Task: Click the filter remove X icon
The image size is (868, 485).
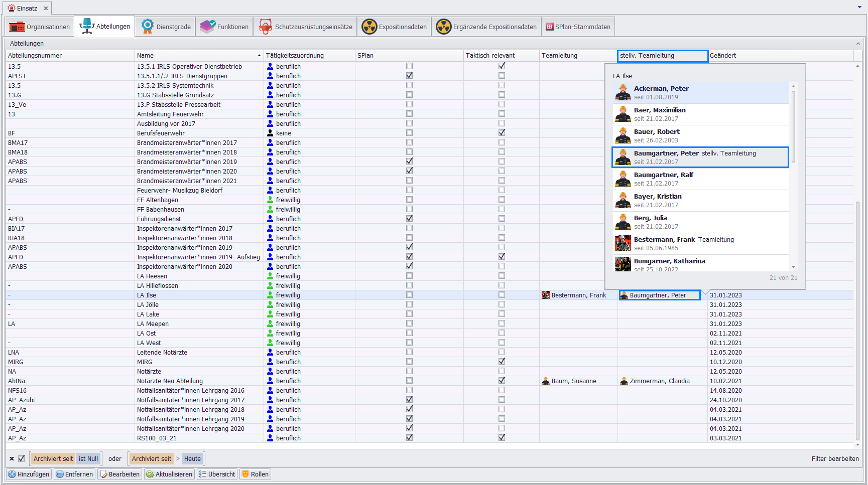Action: (x=12, y=458)
